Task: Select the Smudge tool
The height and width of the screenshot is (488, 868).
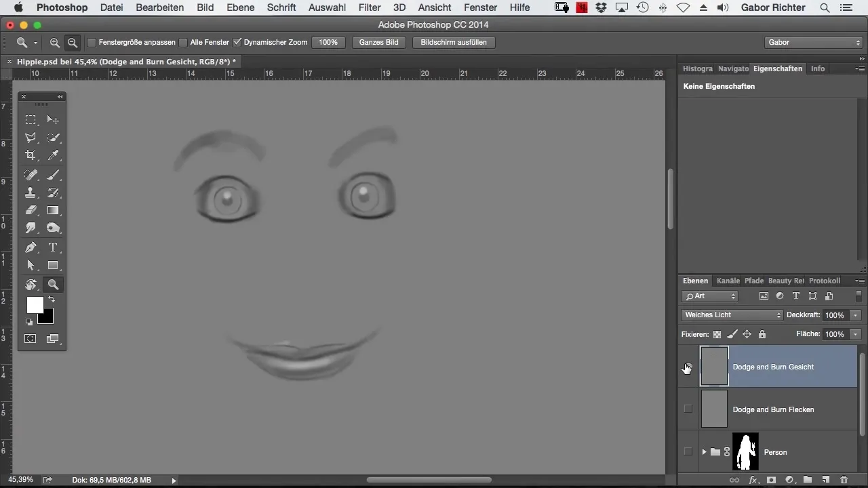Action: 31,228
